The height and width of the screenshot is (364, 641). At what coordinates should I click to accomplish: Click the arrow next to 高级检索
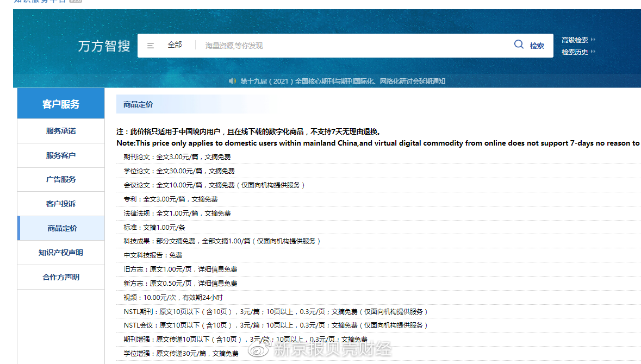(593, 40)
